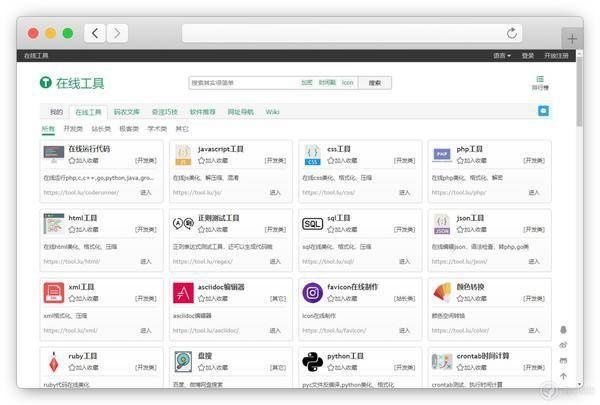
Task: Switch to the 软件推荐 tab
Action: click(203, 112)
